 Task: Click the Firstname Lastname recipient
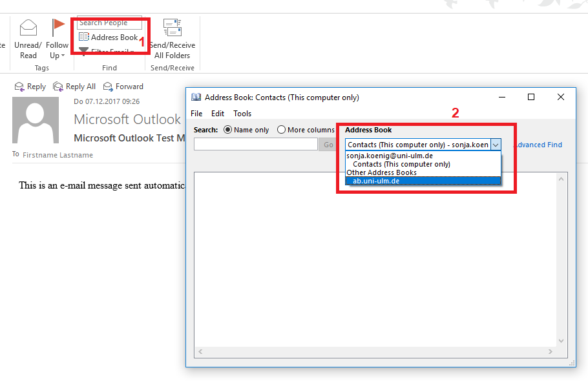(58, 155)
